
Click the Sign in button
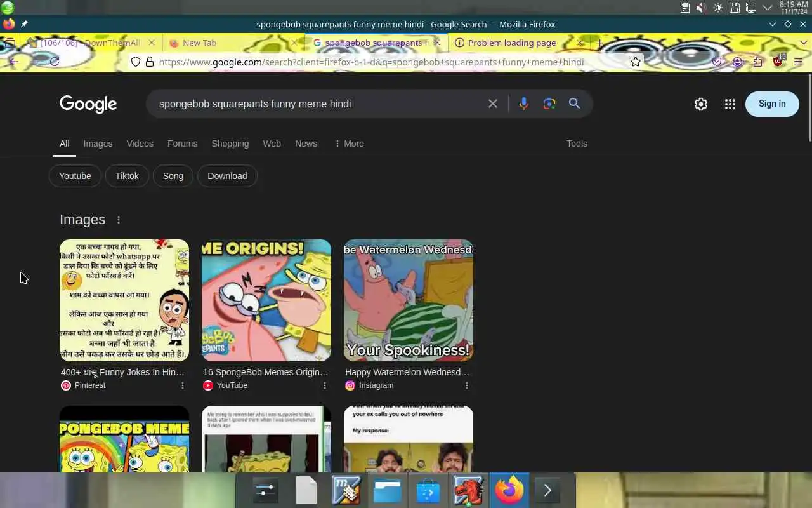[x=772, y=104]
